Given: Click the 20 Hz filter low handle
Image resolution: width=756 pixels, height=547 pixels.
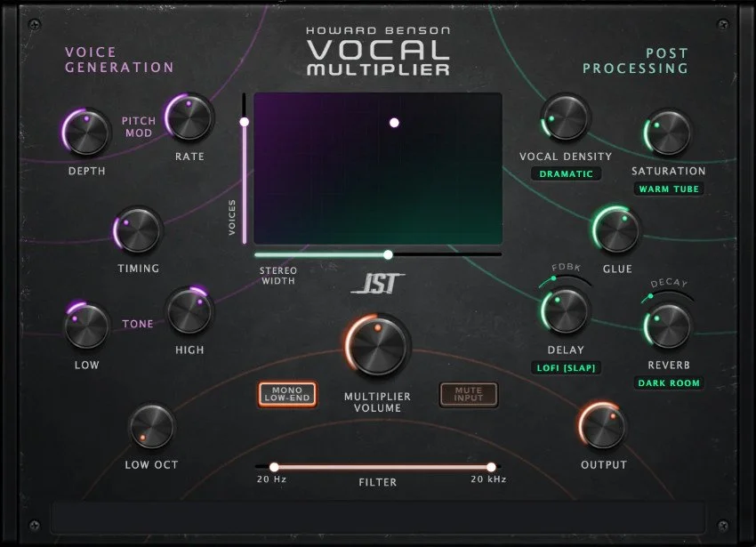Looking at the screenshot, I should (274, 467).
